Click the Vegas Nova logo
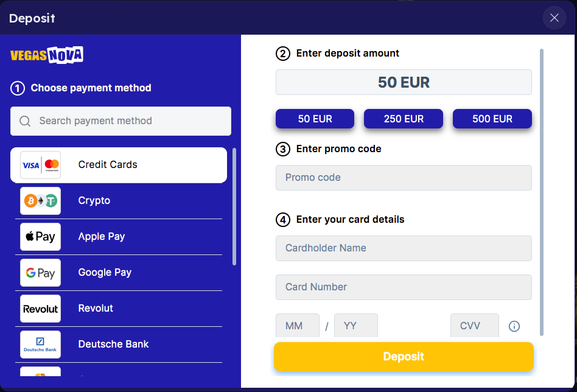This screenshot has width=577, height=392. click(47, 55)
